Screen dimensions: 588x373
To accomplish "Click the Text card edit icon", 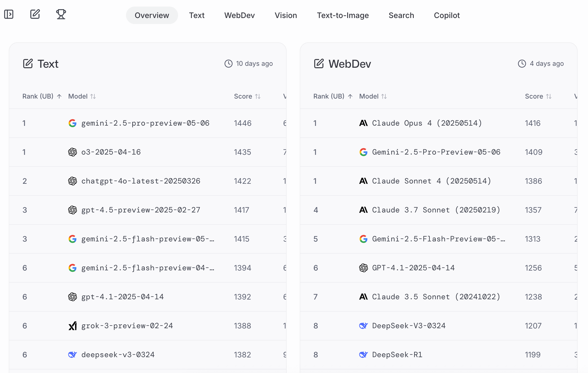I will tap(28, 64).
